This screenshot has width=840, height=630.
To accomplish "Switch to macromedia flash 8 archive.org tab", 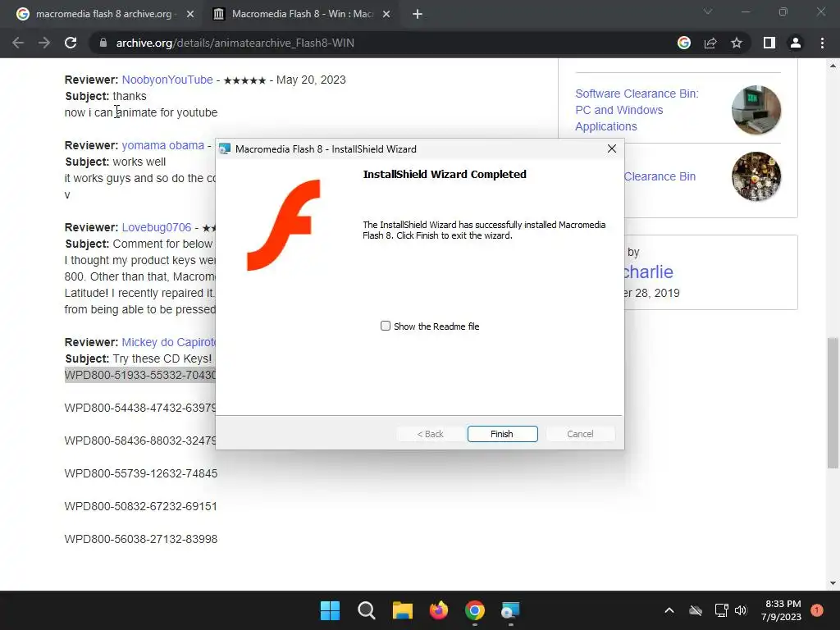I will (x=103, y=14).
